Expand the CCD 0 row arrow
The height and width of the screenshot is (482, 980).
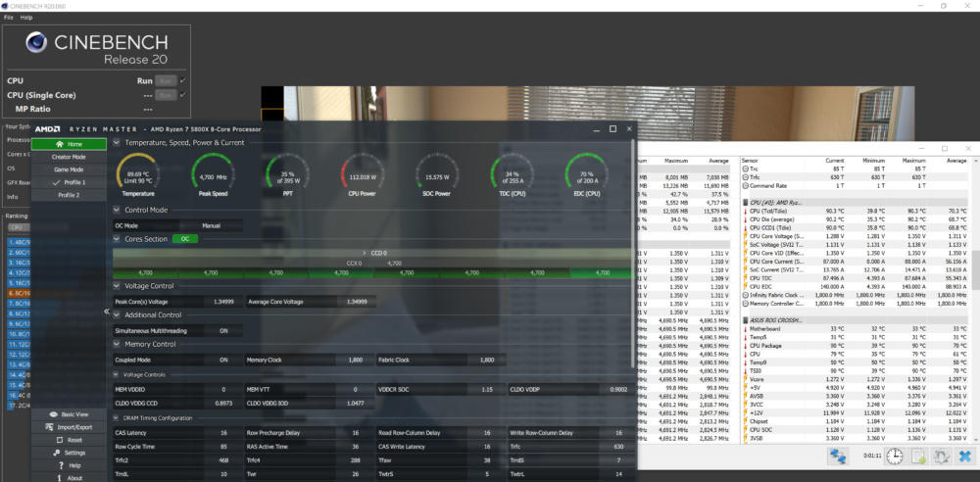pos(365,253)
